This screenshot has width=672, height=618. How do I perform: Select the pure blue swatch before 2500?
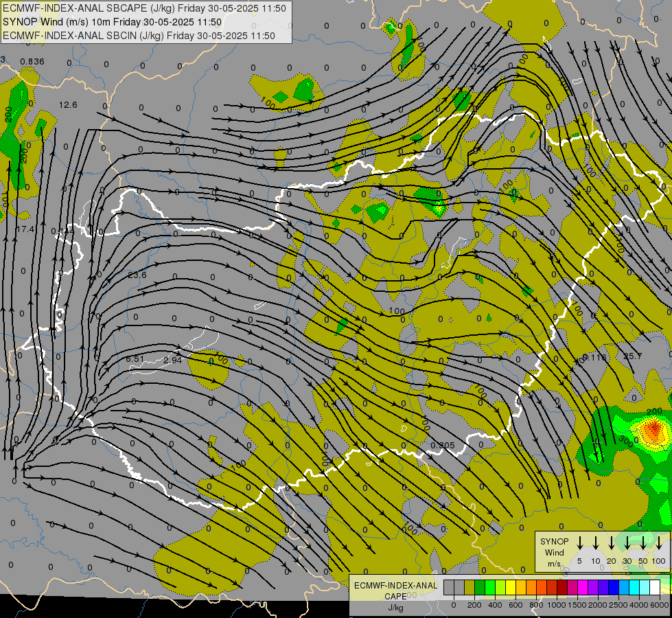pyautogui.click(x=614, y=587)
